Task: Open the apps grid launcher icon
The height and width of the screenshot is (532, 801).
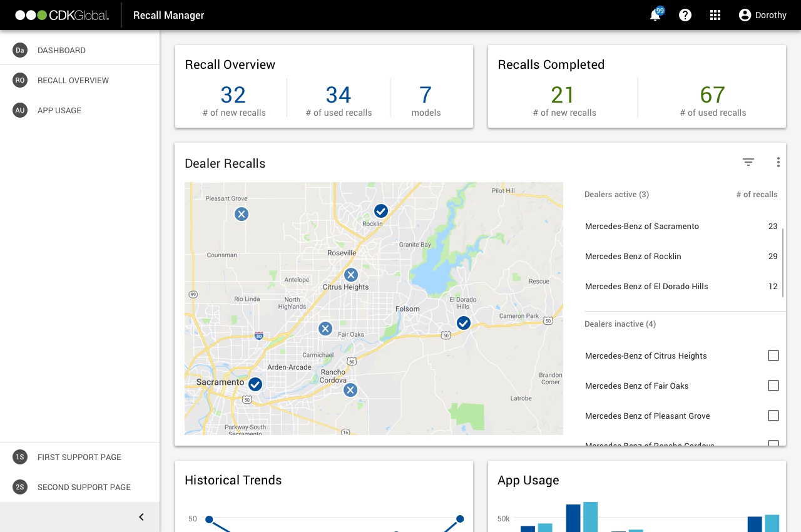Action: tap(715, 15)
